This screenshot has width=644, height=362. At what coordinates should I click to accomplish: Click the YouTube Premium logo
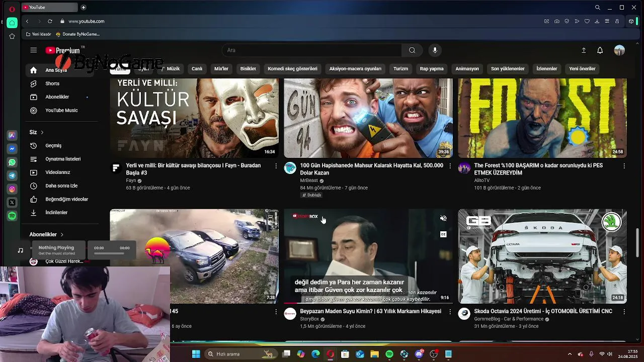[x=63, y=50]
